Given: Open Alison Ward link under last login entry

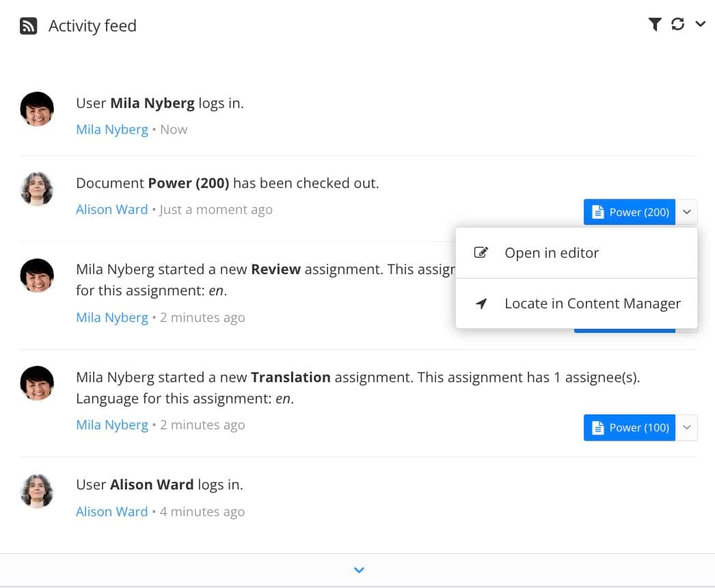Looking at the screenshot, I should [x=112, y=512].
